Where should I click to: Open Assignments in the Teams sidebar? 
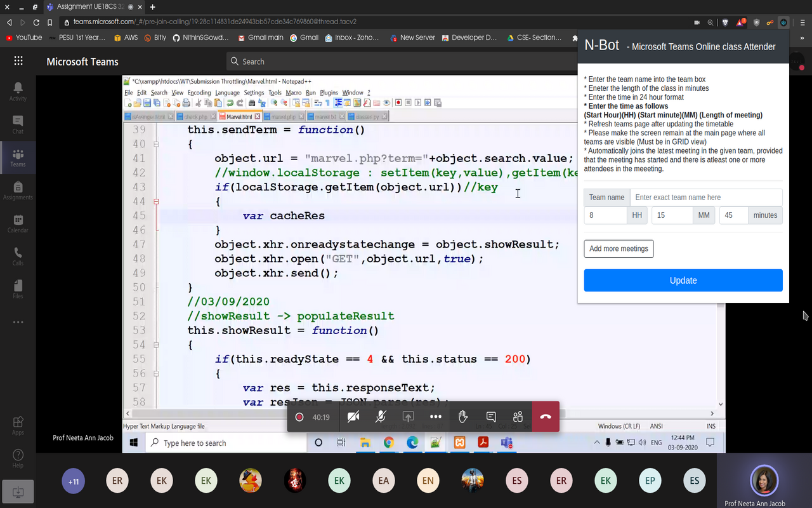(18, 190)
